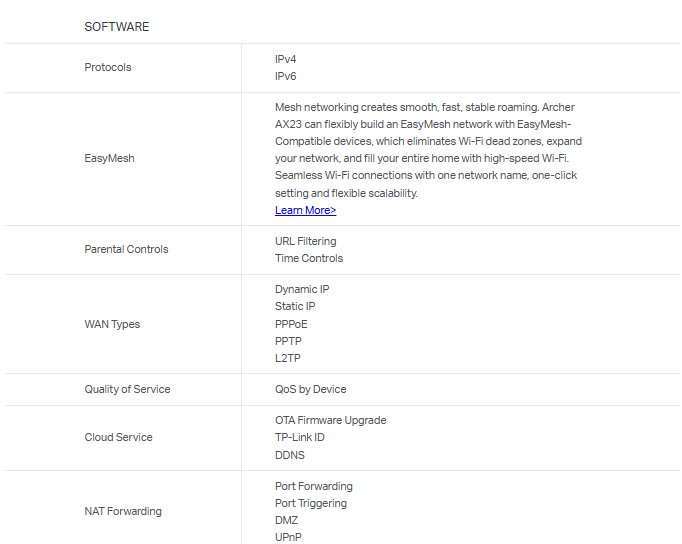This screenshot has height=544, width=682.
Task: Click the URL Filtering entry
Action: coord(305,241)
